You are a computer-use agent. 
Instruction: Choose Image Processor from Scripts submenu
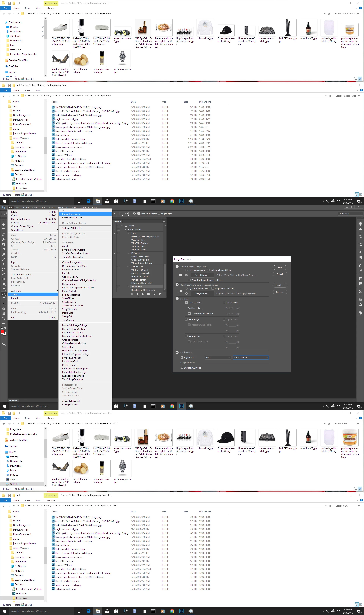click(x=71, y=214)
